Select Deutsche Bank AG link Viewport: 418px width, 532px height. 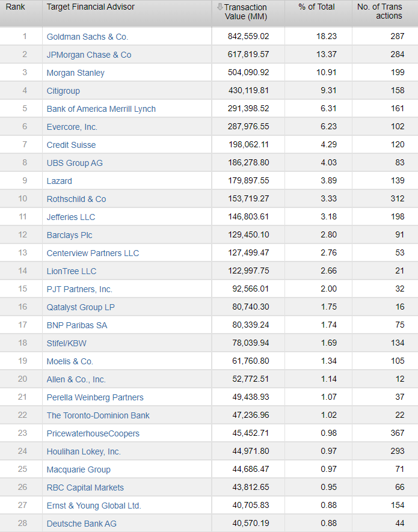pyautogui.click(x=82, y=524)
